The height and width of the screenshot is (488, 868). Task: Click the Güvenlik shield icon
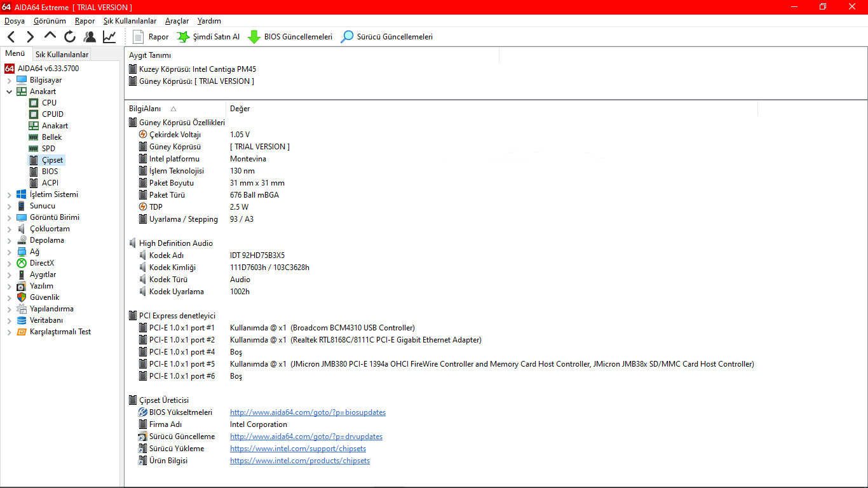pos(22,297)
